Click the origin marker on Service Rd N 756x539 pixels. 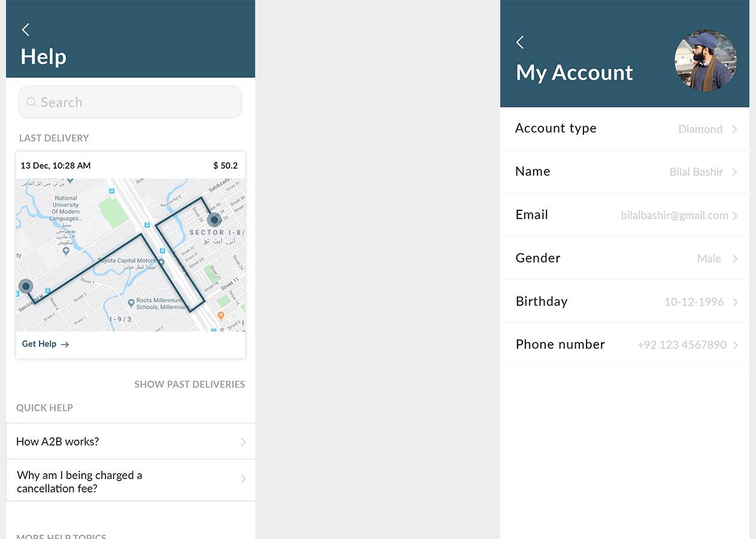[x=26, y=286]
